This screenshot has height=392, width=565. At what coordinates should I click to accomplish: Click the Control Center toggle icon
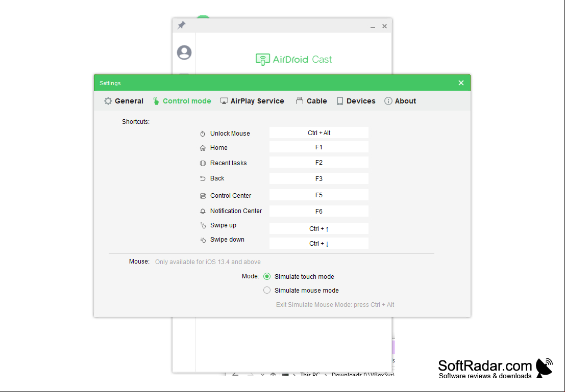coord(203,196)
